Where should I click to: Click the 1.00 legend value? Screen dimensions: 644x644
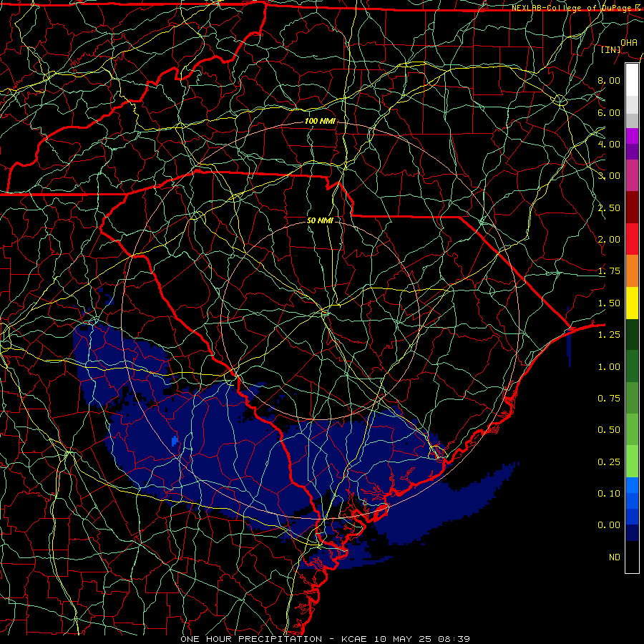609,367
